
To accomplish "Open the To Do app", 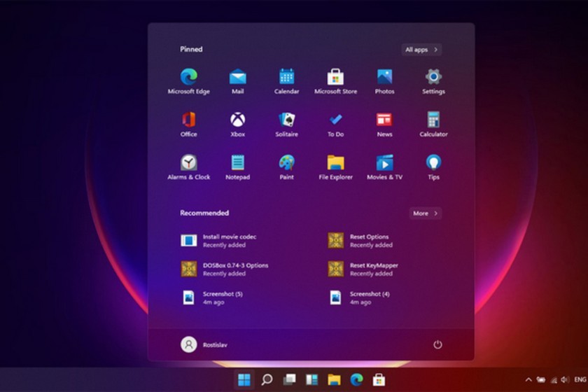I will click(x=335, y=124).
